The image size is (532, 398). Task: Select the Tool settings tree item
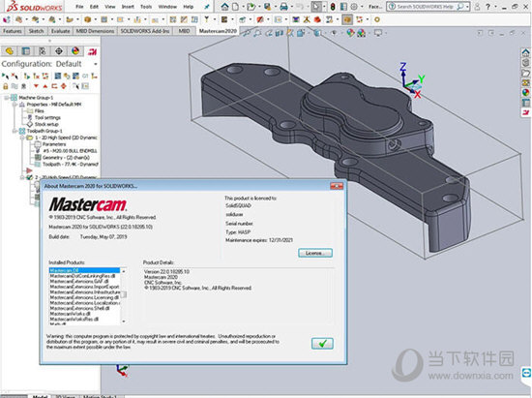[47, 117]
